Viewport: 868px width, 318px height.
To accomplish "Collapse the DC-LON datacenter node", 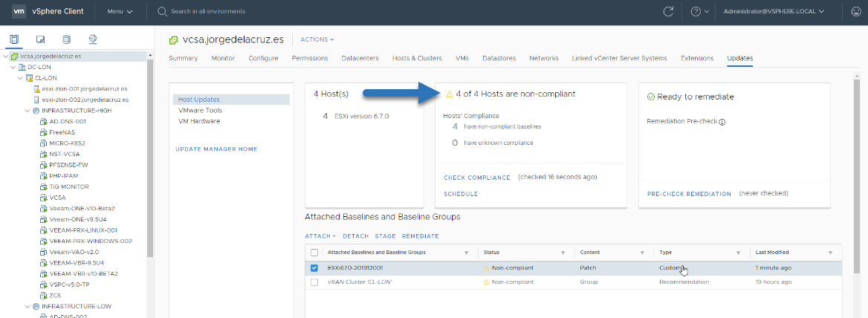I will pos(13,67).
